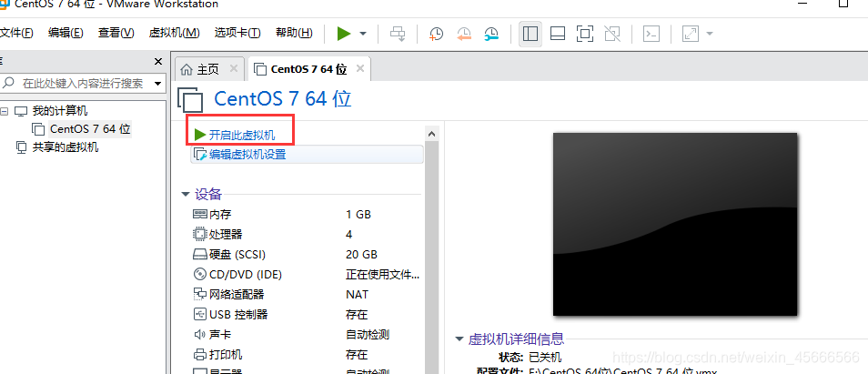Open the 查看(V) menu
Screen dimensions: 868x374
(x=116, y=33)
